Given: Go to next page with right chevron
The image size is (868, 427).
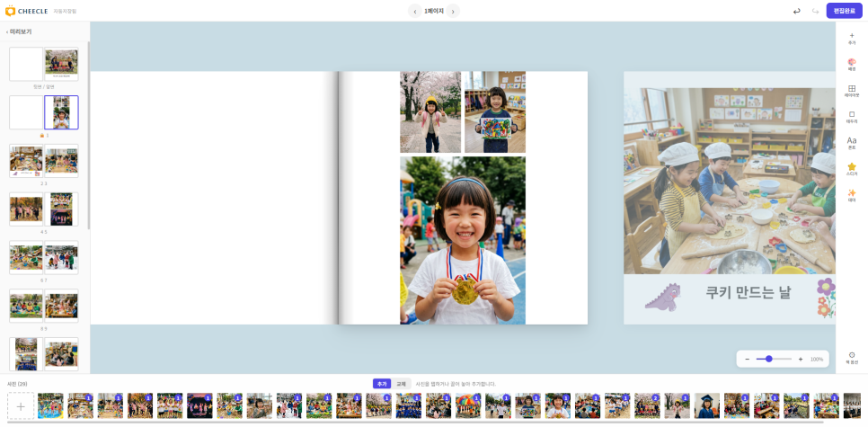Looking at the screenshot, I should (x=453, y=11).
